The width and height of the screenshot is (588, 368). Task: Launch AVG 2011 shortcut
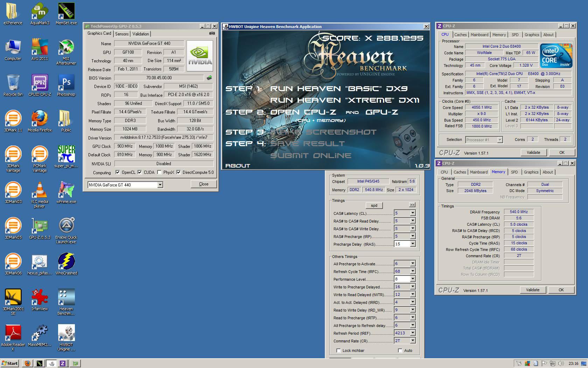40,50
